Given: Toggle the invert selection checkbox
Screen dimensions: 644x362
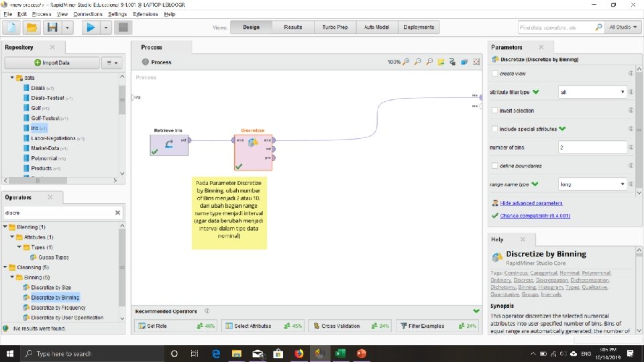Looking at the screenshot, I should point(495,111).
